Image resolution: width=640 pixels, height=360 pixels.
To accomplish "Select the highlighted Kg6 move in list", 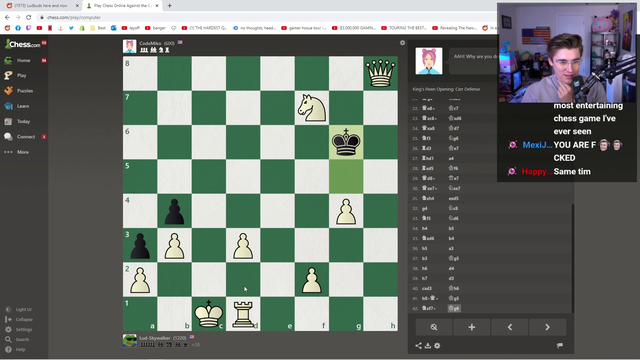I will (454, 308).
